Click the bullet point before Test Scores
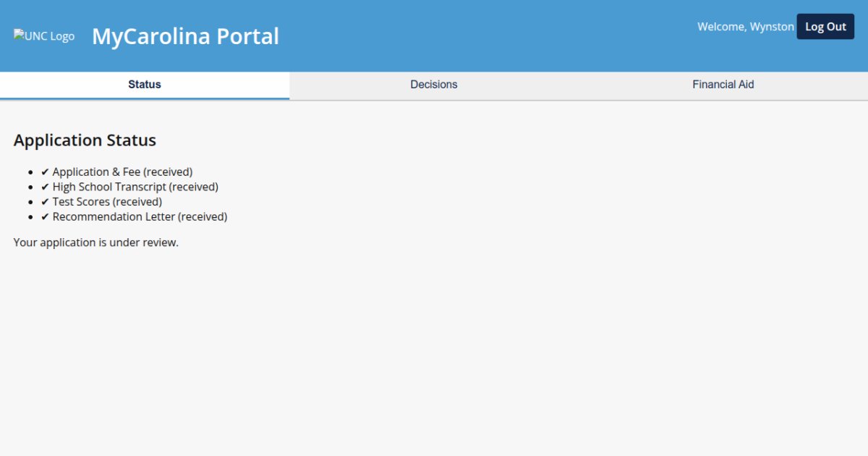 click(x=31, y=202)
